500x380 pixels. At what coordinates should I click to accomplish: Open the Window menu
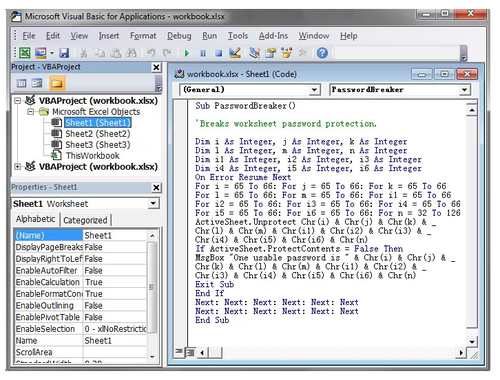(x=314, y=36)
